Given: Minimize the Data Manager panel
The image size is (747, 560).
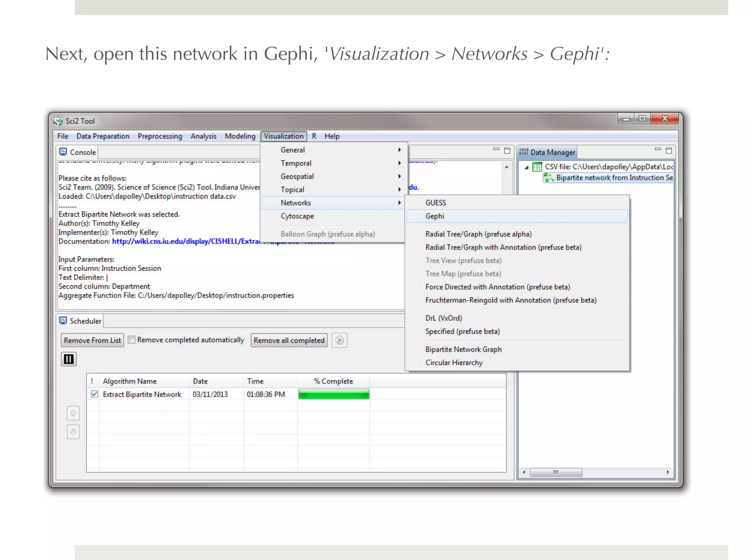Looking at the screenshot, I should (658, 149).
